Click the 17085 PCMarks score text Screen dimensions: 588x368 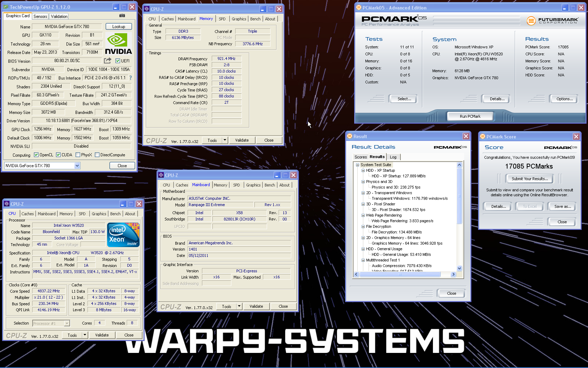tap(528, 166)
